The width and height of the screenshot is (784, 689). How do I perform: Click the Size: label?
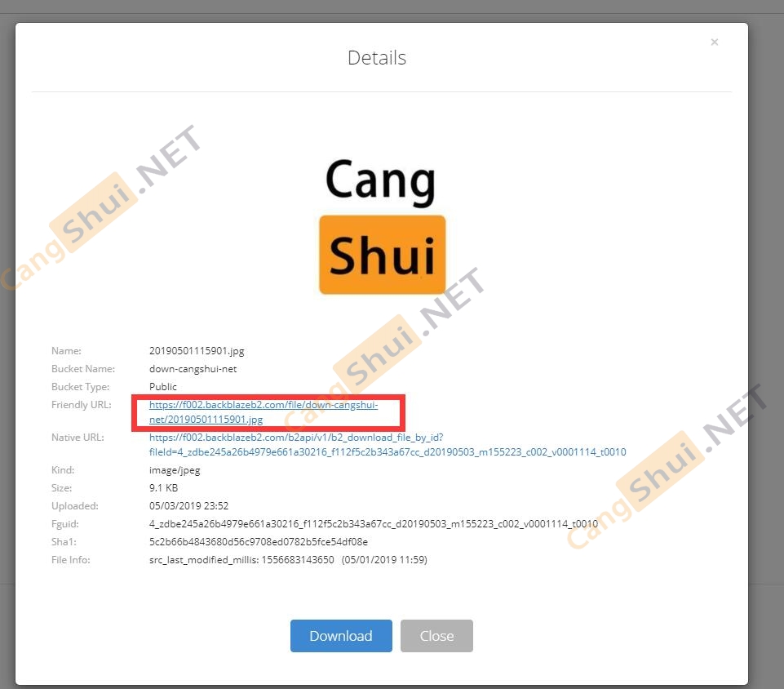coord(61,488)
